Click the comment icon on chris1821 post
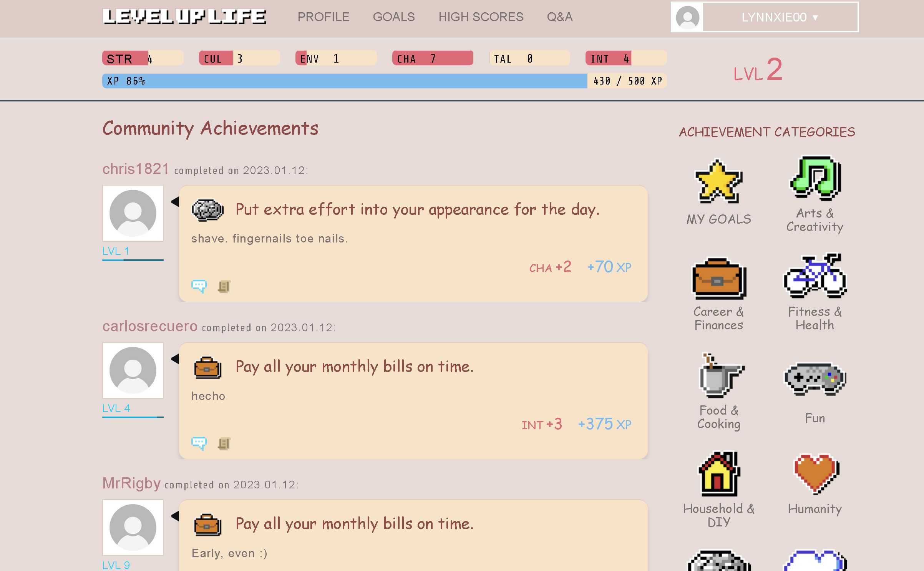The width and height of the screenshot is (924, 571). [199, 285]
